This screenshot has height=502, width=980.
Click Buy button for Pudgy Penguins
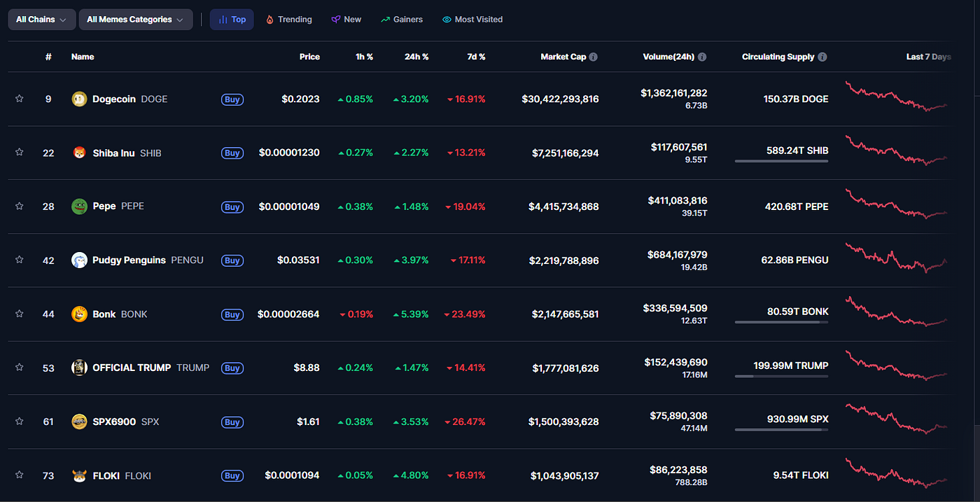[x=232, y=260]
